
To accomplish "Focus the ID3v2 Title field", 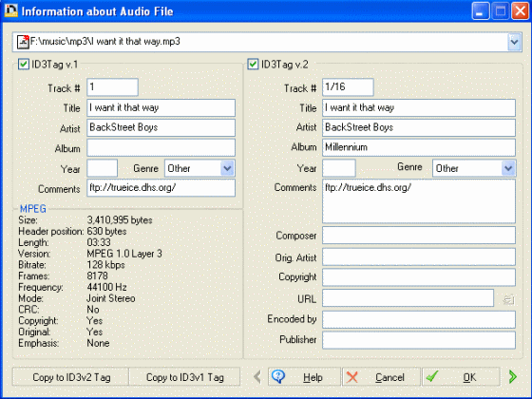I will [x=419, y=108].
